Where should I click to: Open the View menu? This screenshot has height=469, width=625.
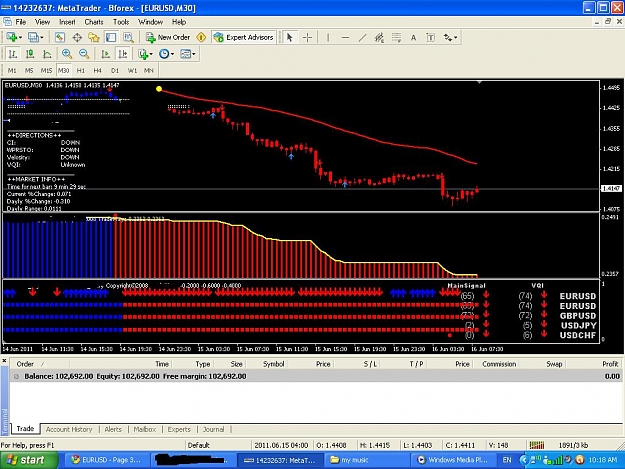[x=42, y=22]
